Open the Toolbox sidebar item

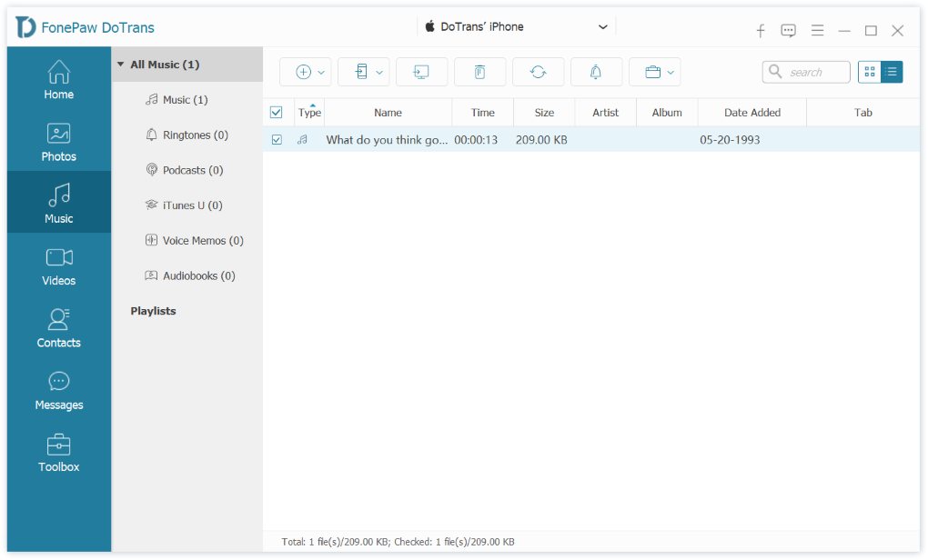(x=59, y=452)
